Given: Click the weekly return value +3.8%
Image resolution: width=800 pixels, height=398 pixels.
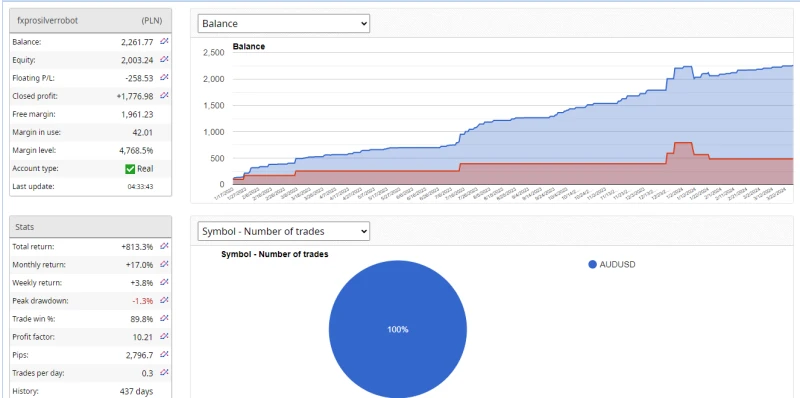Looking at the screenshot, I should click(x=141, y=283).
